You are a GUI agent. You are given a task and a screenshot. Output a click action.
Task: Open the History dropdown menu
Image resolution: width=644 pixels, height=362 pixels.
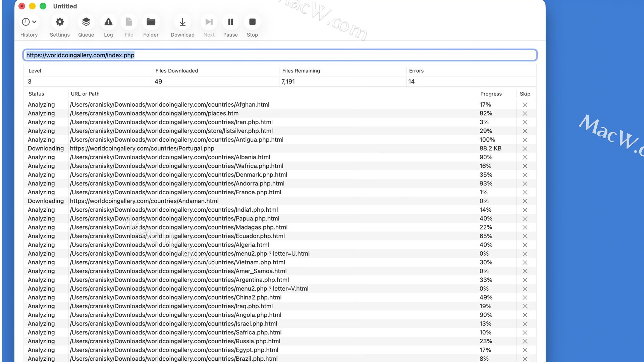[29, 22]
